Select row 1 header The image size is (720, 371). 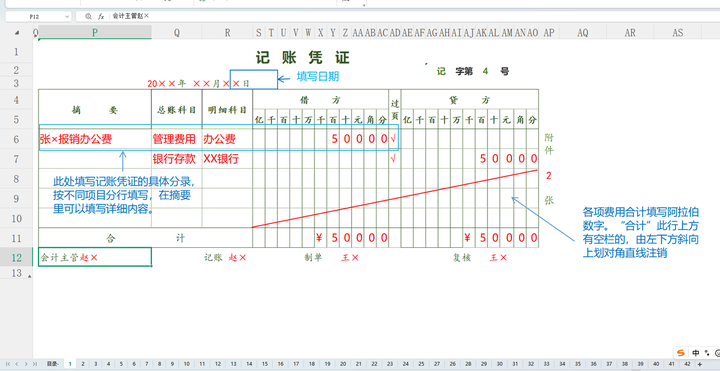pos(17,51)
